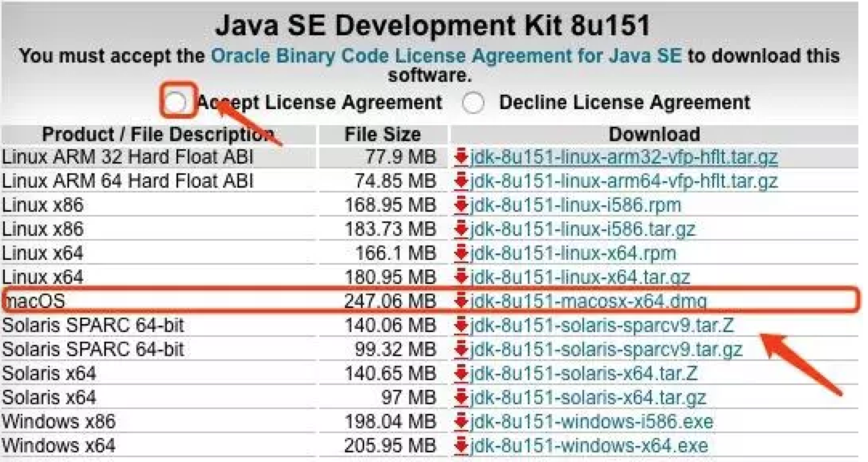Click download arrow icon for windows-i586.exe

point(461,422)
